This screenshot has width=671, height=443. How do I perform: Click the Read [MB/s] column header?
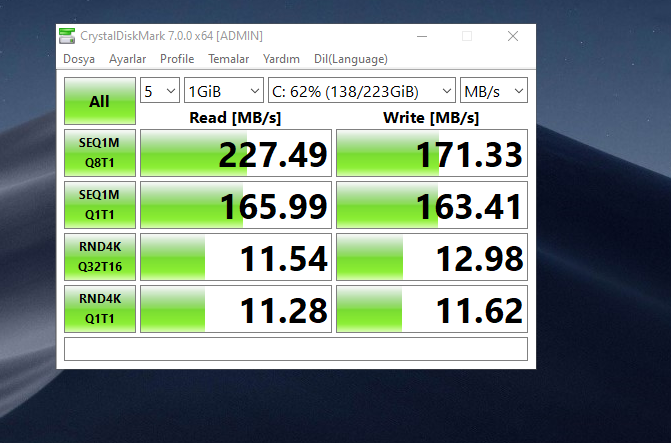tap(235, 117)
